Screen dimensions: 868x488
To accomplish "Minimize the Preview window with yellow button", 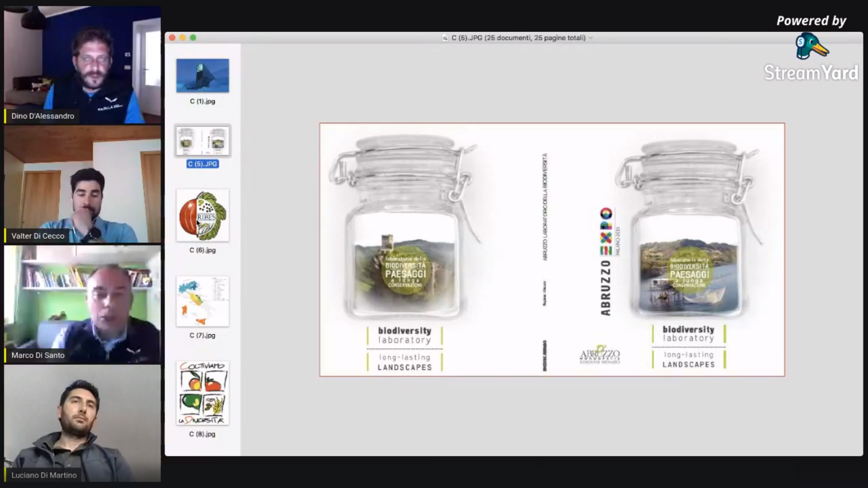I will [183, 38].
